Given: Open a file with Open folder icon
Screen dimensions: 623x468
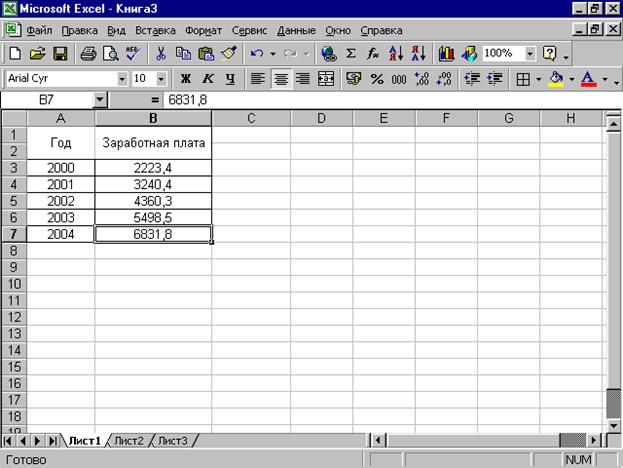Looking at the screenshot, I should pos(38,53).
